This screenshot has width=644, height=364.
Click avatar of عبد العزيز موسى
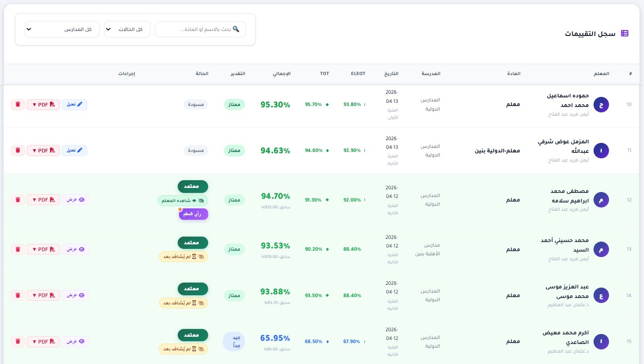click(x=601, y=295)
